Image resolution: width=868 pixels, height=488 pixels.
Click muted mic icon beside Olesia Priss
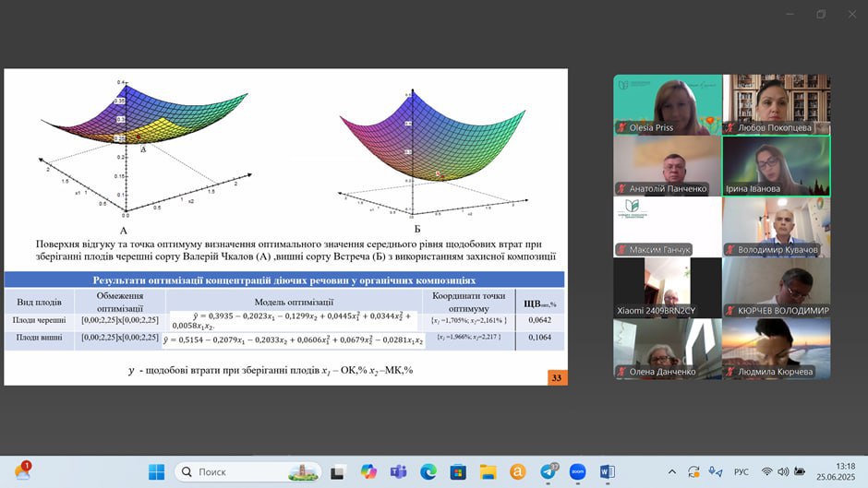pyautogui.click(x=621, y=128)
